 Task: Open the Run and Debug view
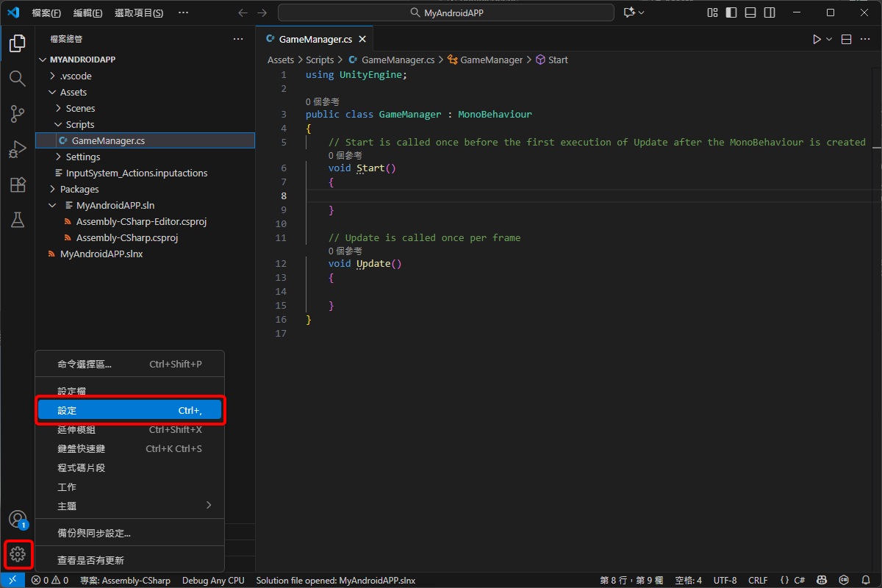pos(17,150)
